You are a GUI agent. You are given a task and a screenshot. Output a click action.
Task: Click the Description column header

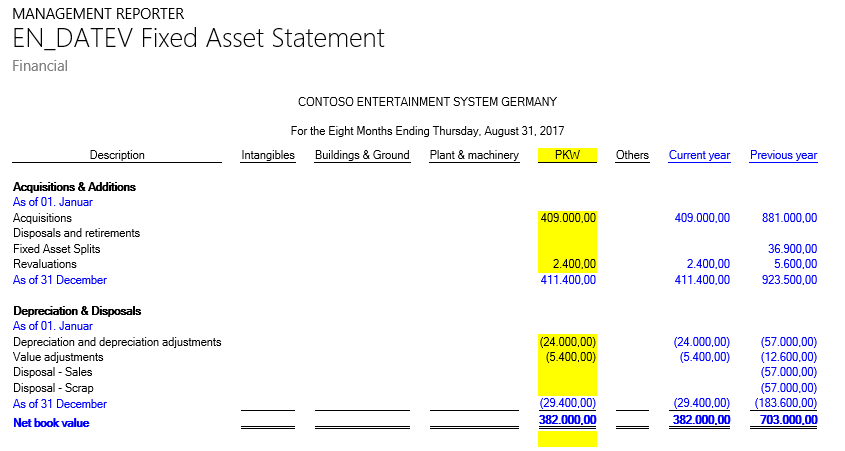117,155
